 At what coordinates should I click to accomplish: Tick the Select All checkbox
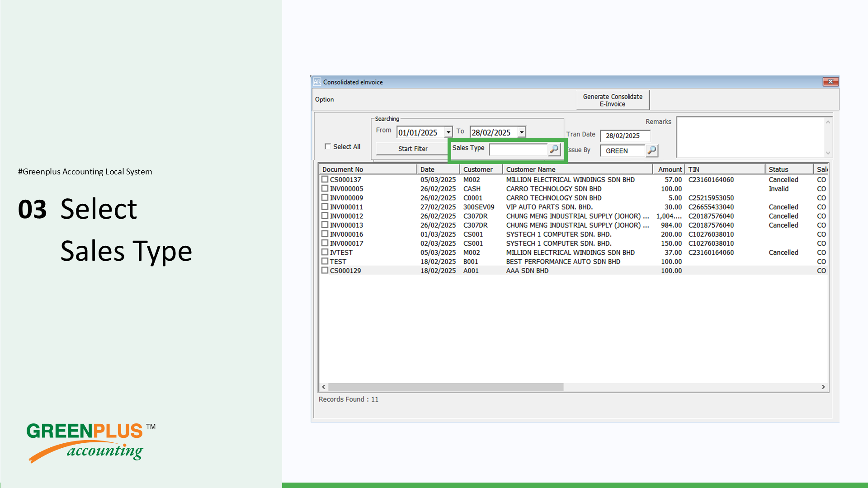pyautogui.click(x=328, y=146)
